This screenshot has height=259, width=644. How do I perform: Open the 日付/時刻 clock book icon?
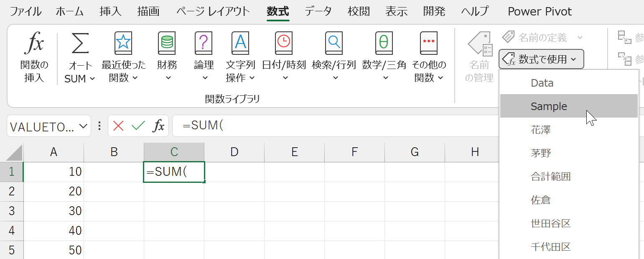click(284, 44)
